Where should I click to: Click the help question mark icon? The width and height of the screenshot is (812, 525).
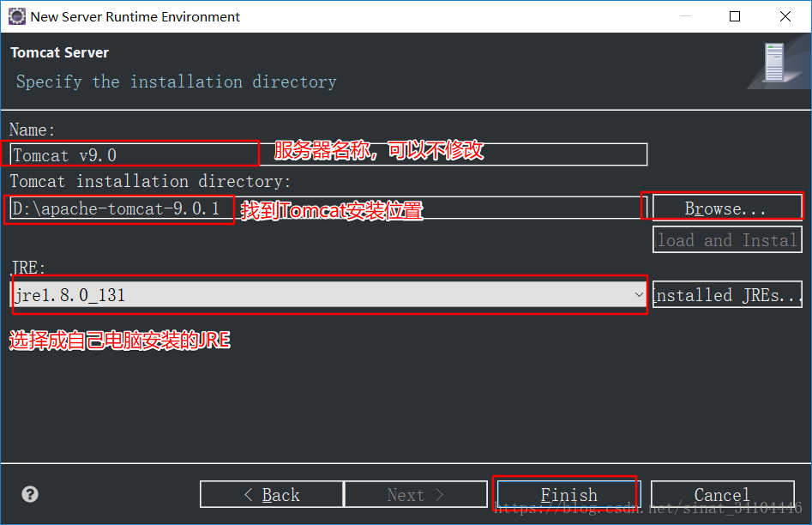point(30,494)
